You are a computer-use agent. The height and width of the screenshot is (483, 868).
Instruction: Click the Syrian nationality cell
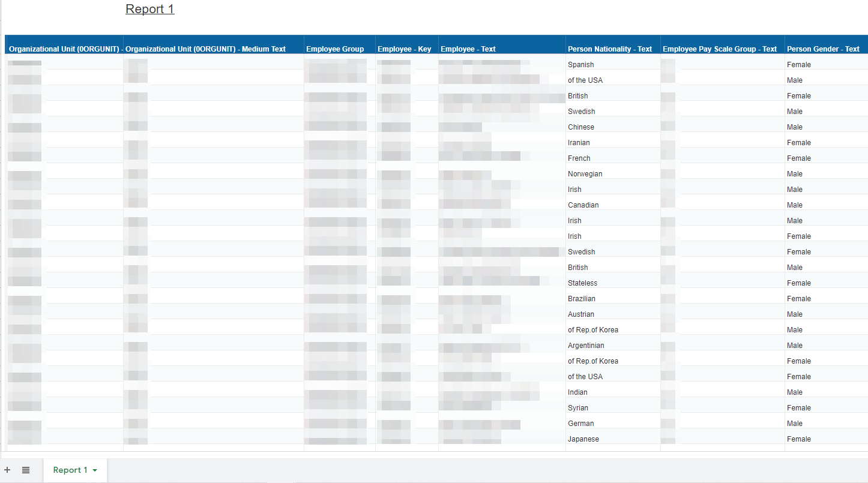click(x=578, y=408)
